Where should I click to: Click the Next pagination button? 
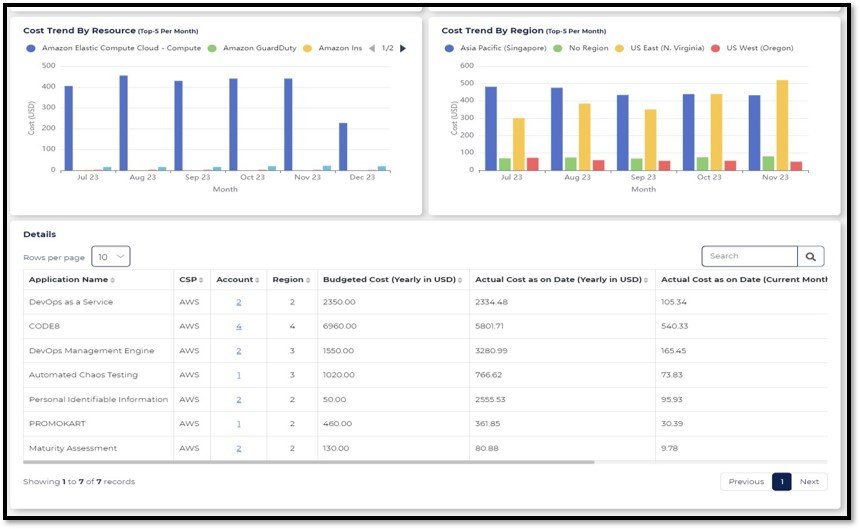(809, 482)
